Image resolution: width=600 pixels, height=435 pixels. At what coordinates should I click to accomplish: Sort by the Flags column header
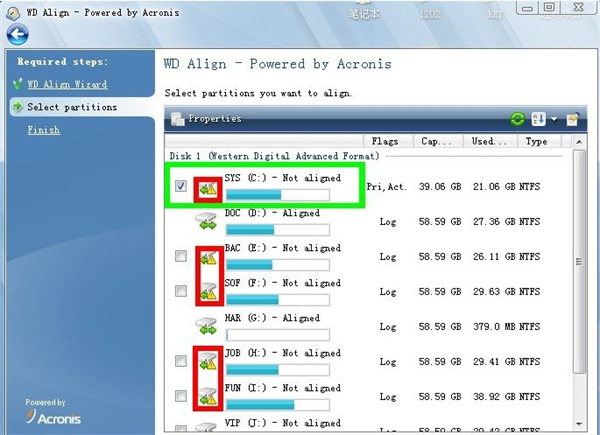pyautogui.click(x=388, y=141)
